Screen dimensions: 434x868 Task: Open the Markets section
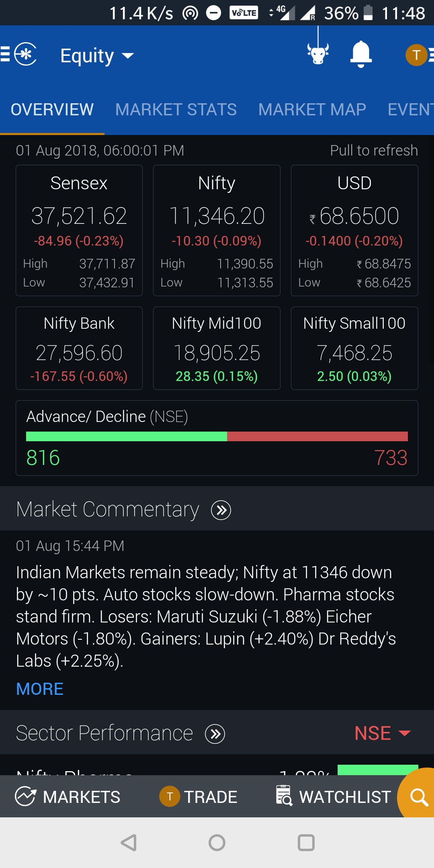(68, 796)
